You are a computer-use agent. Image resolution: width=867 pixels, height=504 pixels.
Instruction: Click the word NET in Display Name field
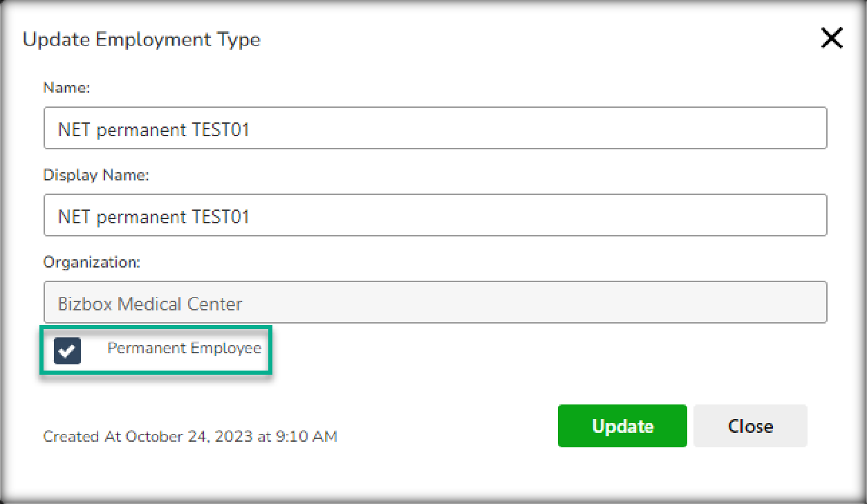click(75, 216)
